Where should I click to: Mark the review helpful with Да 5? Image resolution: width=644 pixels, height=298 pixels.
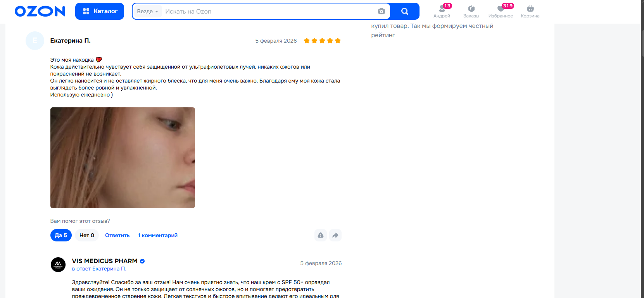click(61, 235)
